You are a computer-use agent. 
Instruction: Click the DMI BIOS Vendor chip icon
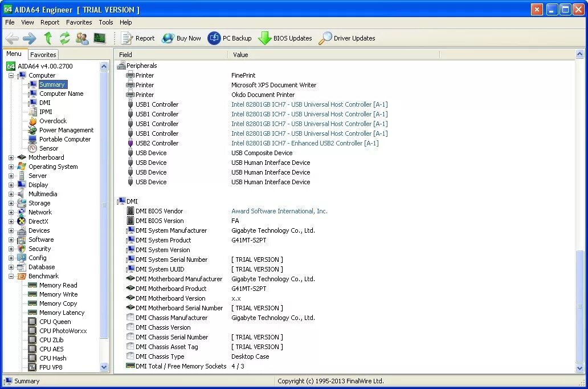click(130, 211)
